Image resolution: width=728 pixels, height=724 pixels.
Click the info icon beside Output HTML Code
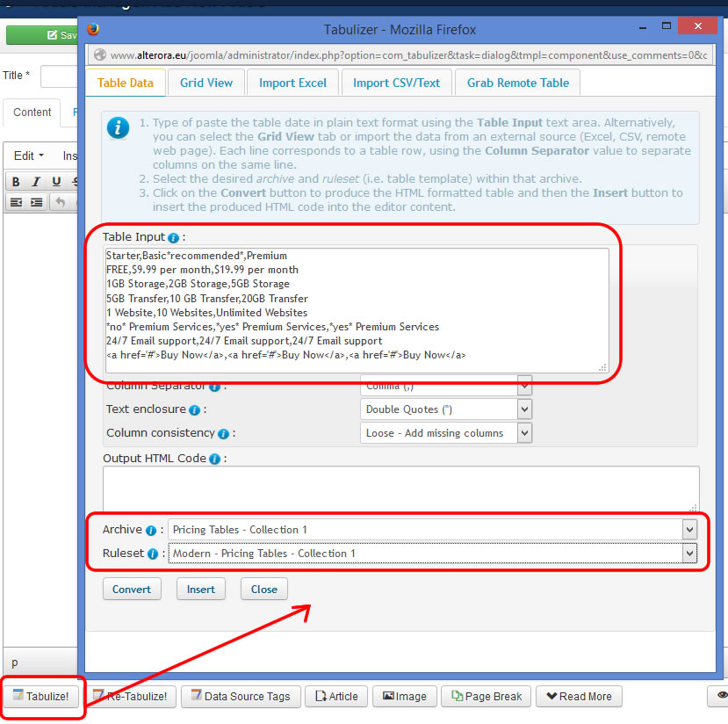(x=214, y=459)
